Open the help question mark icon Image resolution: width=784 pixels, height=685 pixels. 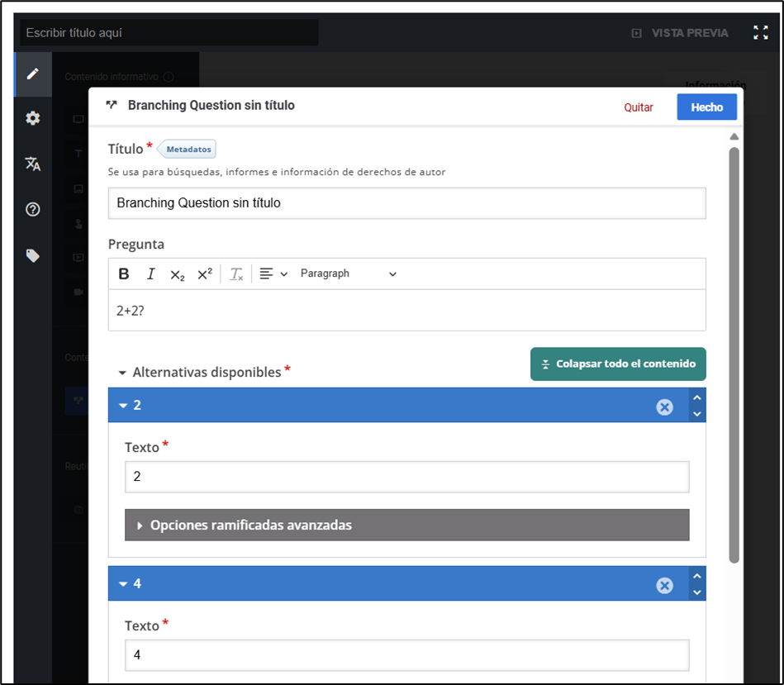coord(33,210)
